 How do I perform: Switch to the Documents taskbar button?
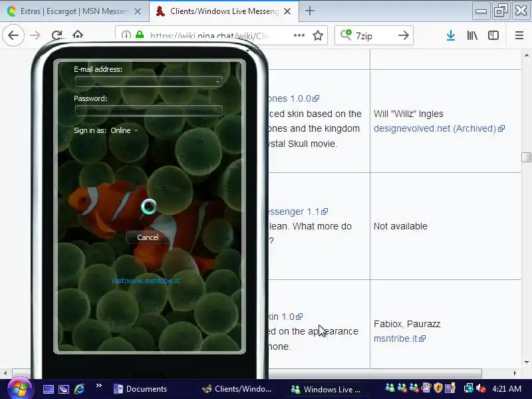(140, 389)
